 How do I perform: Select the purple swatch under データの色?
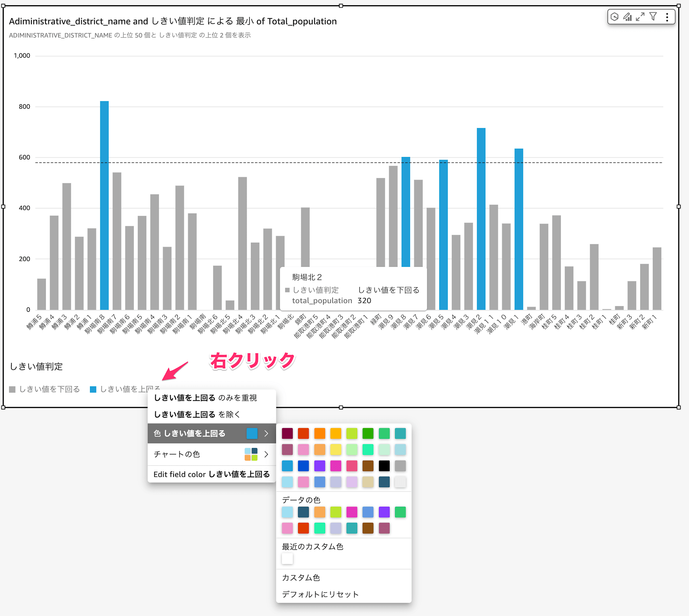click(x=384, y=512)
